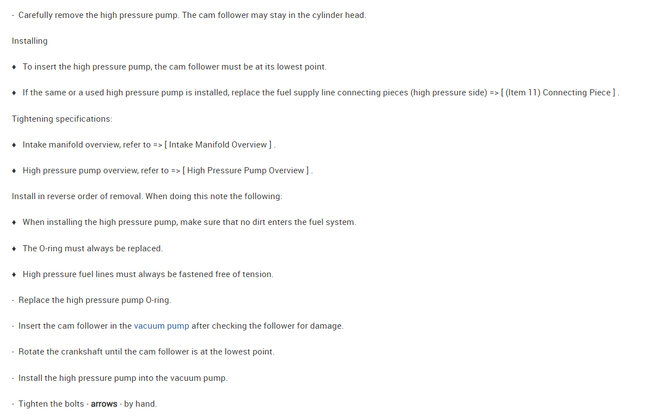650x419 pixels.
Task: Click the diamond bullet beside the O-ring note
Action: 14,248
